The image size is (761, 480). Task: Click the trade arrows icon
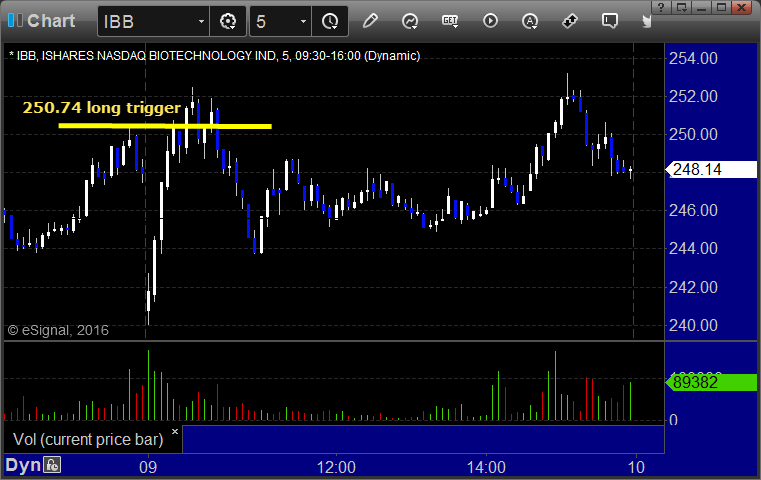pyautogui.click(x=570, y=21)
